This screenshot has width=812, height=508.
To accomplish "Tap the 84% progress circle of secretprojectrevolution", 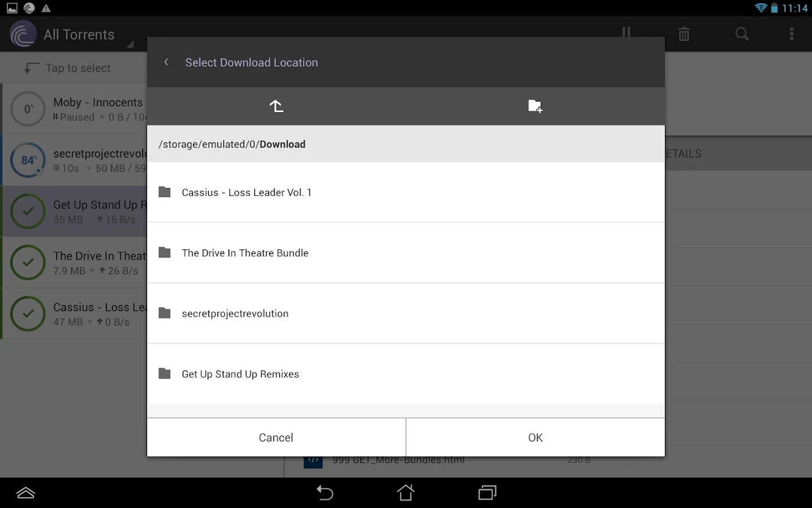I will 28,160.
